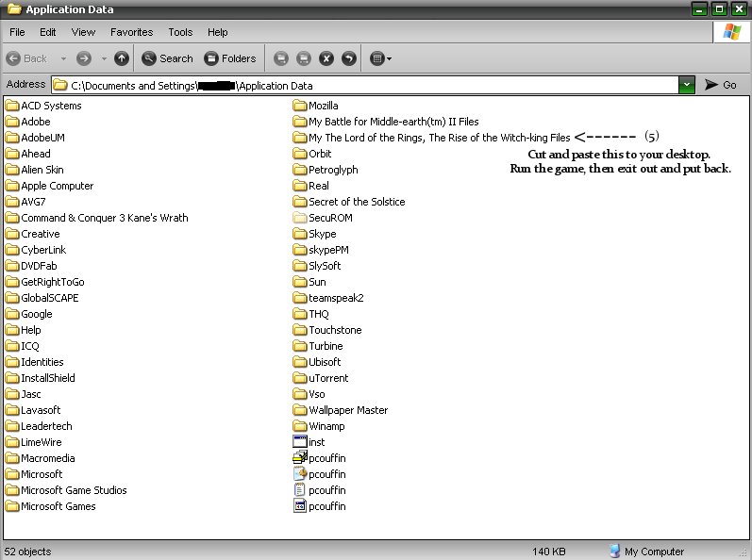Image resolution: width=752 pixels, height=560 pixels.
Task: Click the Ubisoft folder name
Action: 325,362
